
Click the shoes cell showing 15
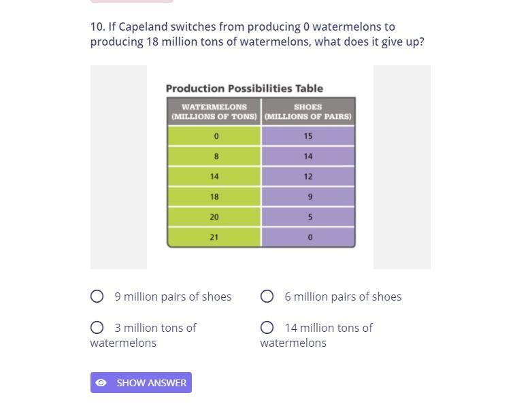(308, 136)
